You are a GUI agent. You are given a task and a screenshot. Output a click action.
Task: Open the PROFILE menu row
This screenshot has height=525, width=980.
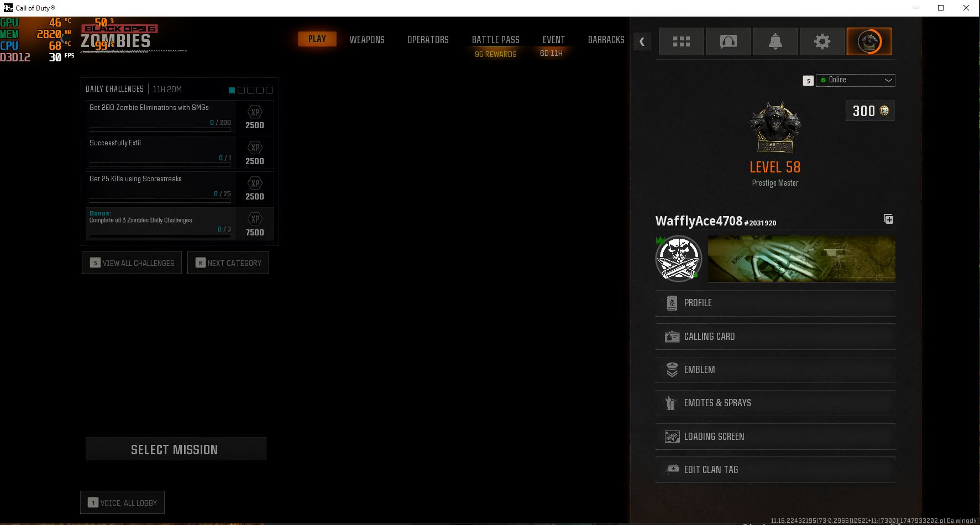tap(775, 303)
